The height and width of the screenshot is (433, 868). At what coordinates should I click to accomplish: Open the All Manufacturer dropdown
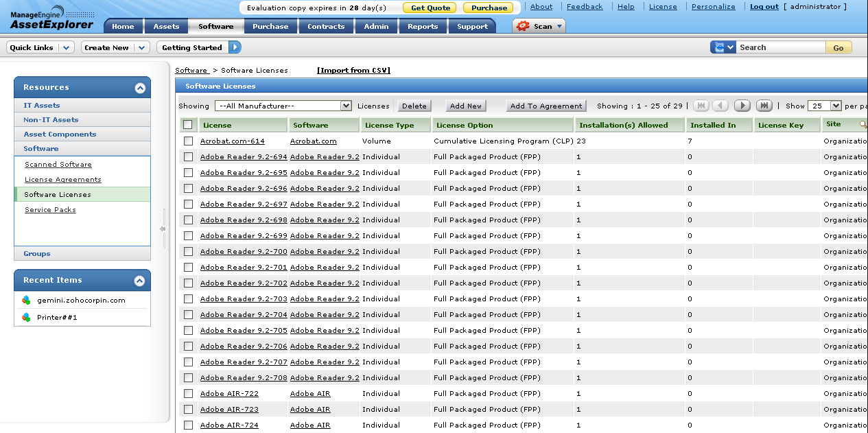click(x=283, y=106)
